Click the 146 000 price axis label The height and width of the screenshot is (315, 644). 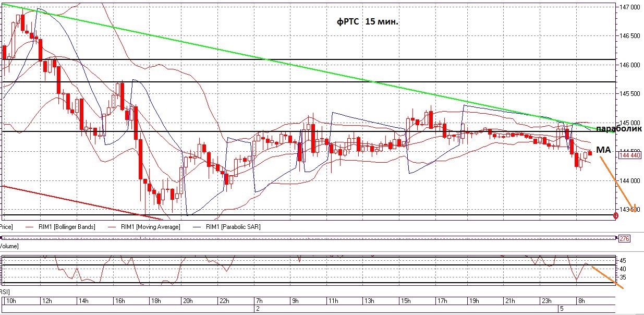coord(629,65)
